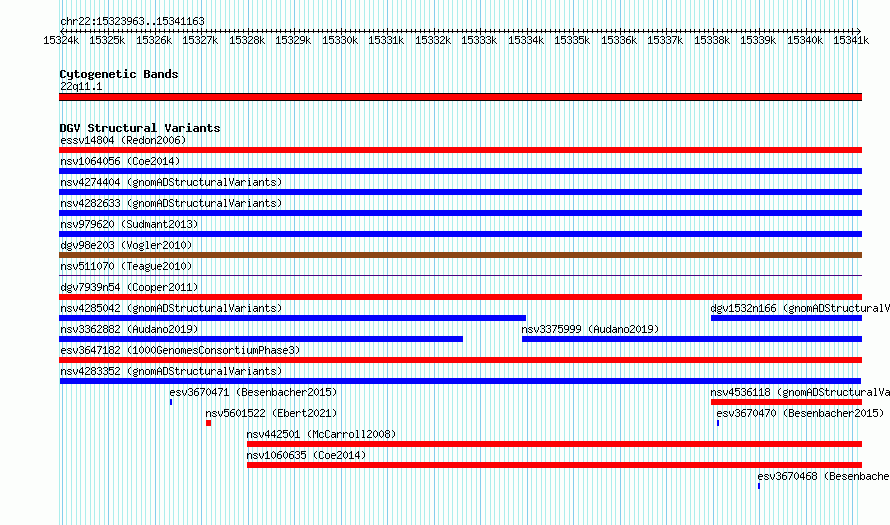Click the 15324k ruler tick label

coord(61,40)
